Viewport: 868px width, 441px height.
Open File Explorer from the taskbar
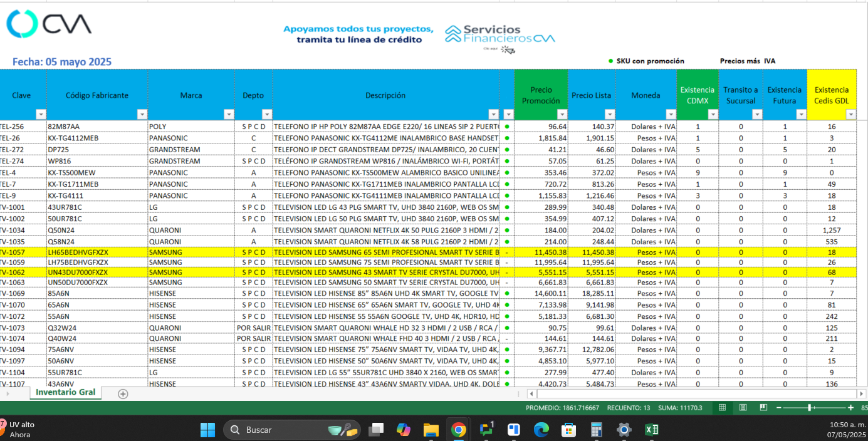coord(431,430)
